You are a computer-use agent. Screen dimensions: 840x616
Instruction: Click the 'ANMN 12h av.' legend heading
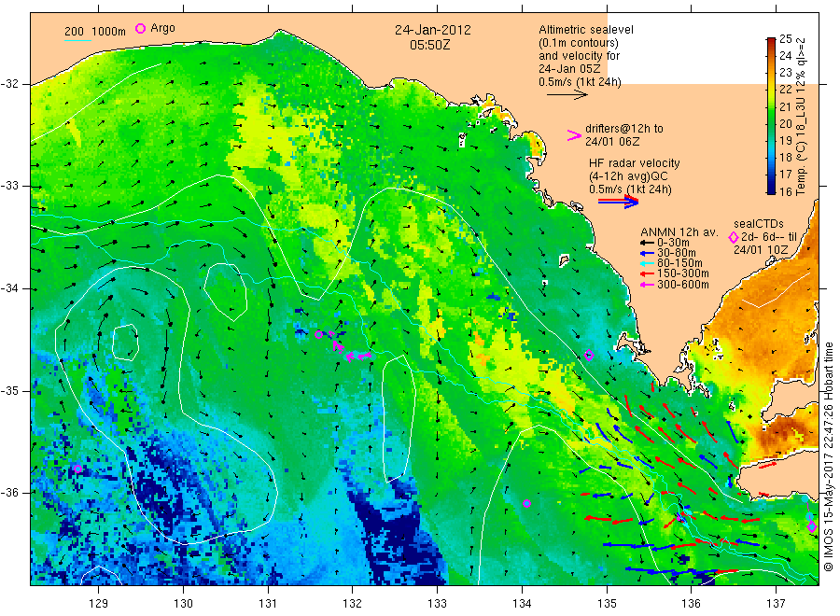(x=679, y=232)
